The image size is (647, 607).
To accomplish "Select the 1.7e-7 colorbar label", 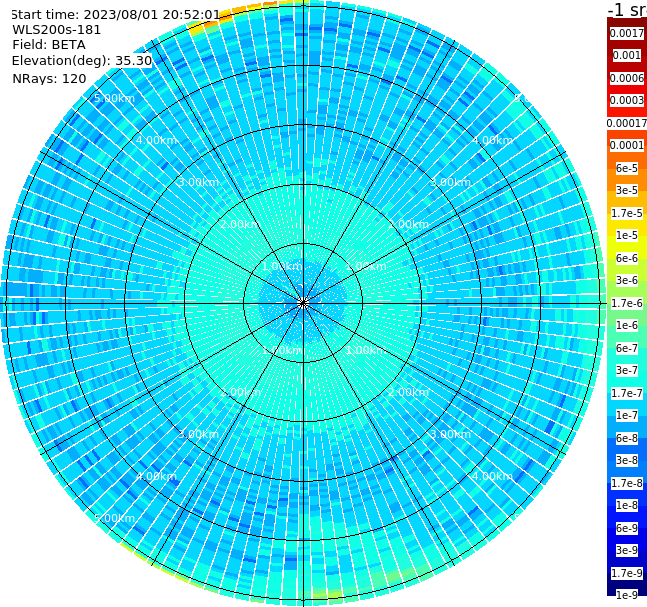I will (x=627, y=393).
